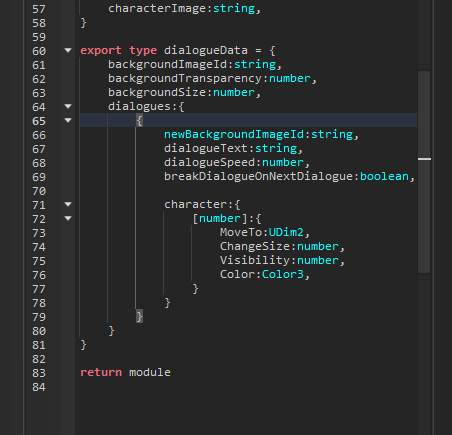The height and width of the screenshot is (435, 452).
Task: Click 'characterImage' on line 57
Action: point(157,8)
